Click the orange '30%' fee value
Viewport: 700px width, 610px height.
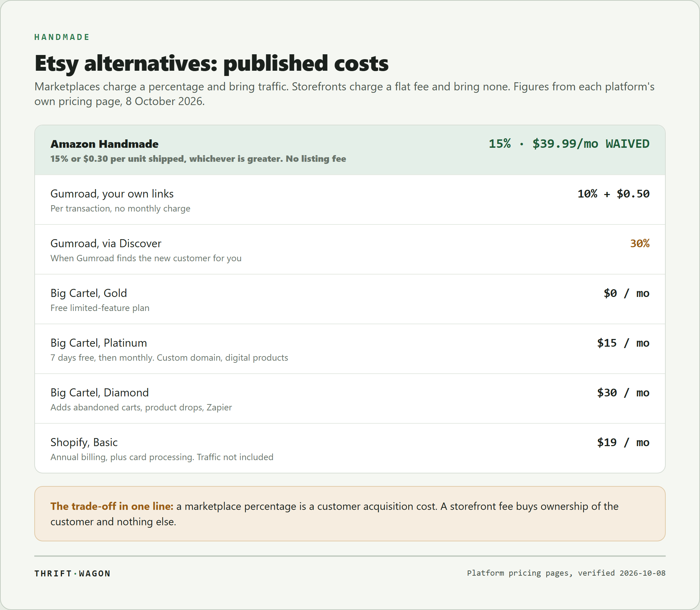[640, 243]
